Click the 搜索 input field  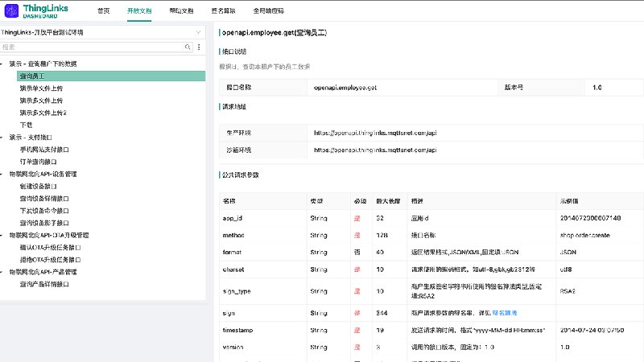(93, 47)
